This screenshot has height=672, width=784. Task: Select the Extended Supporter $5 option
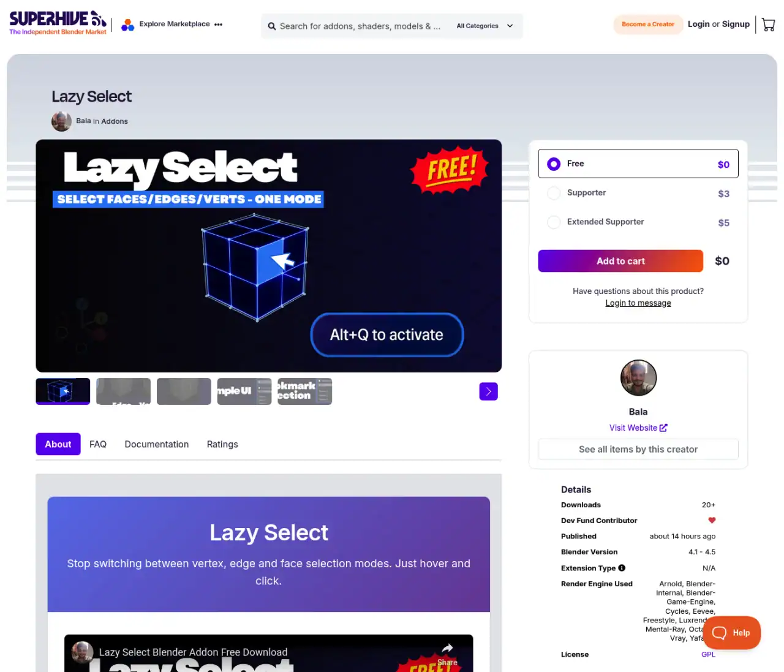tap(638, 222)
